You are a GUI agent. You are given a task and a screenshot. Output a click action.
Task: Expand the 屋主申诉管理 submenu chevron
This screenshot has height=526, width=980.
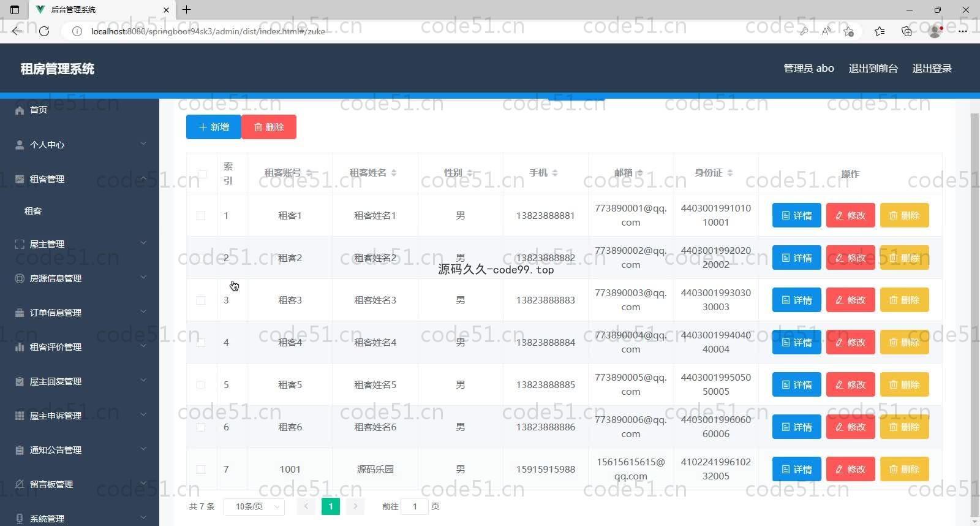click(x=143, y=415)
